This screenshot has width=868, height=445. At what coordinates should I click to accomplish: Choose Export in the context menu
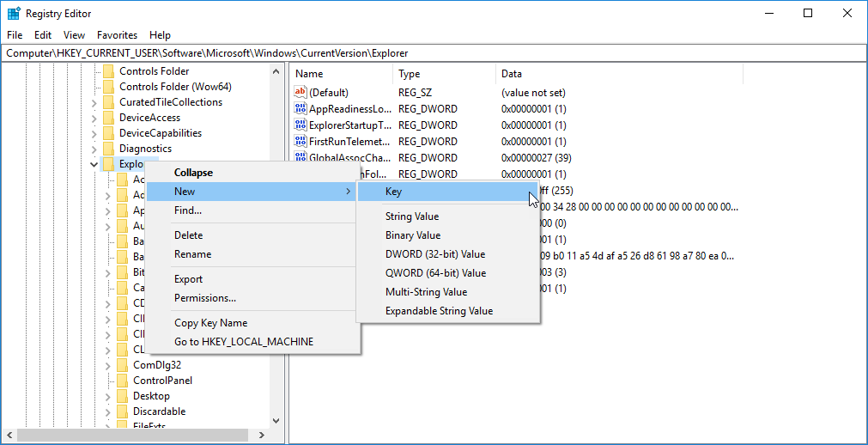[x=252, y=278]
